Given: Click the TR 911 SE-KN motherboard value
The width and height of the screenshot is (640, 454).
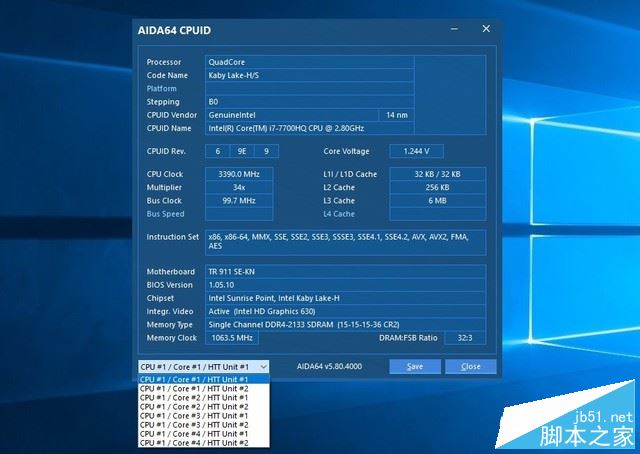Looking at the screenshot, I should click(x=345, y=272).
